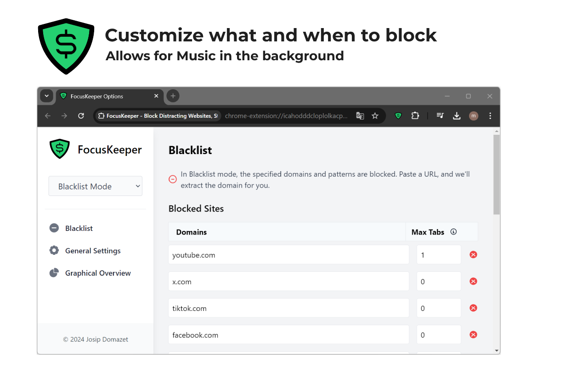Click the Downloads icon in toolbar
The height and width of the screenshot is (368, 588).
tap(457, 115)
